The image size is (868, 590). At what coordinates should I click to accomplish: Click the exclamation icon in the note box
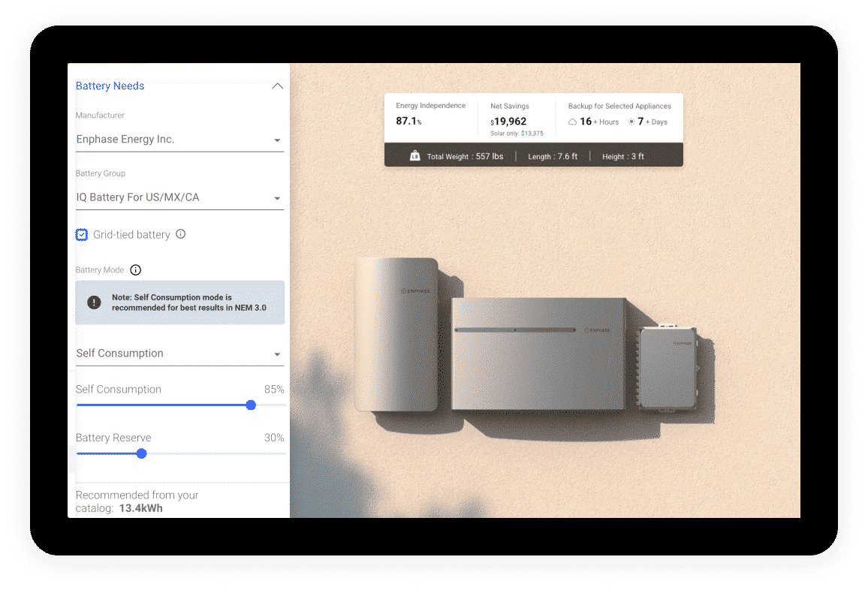(94, 303)
